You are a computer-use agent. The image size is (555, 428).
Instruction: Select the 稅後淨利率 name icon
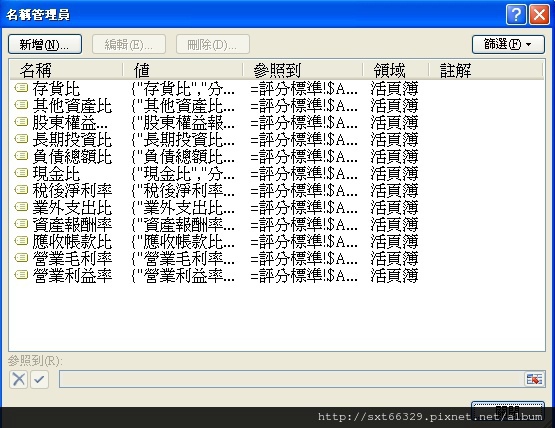21,190
